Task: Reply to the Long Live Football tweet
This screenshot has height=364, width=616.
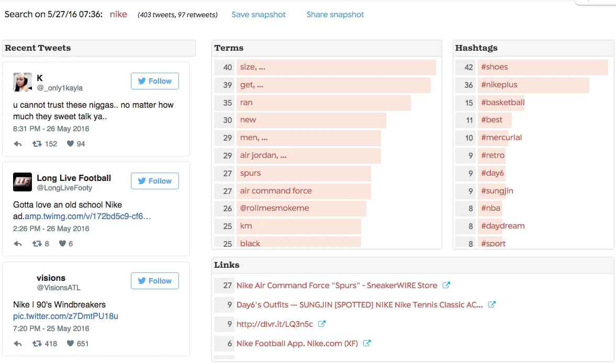Action: (18, 244)
